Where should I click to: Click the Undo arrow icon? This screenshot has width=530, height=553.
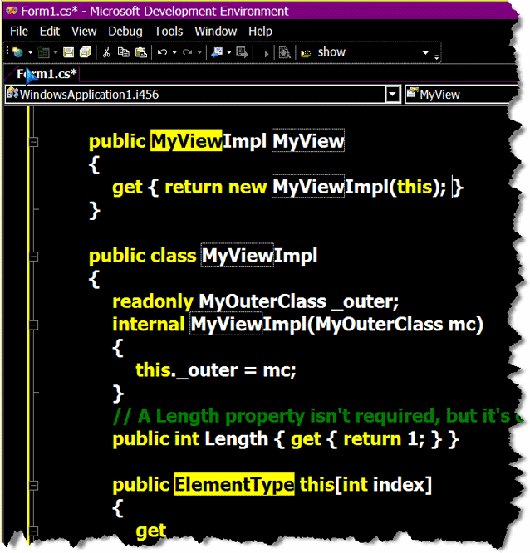pos(162,53)
